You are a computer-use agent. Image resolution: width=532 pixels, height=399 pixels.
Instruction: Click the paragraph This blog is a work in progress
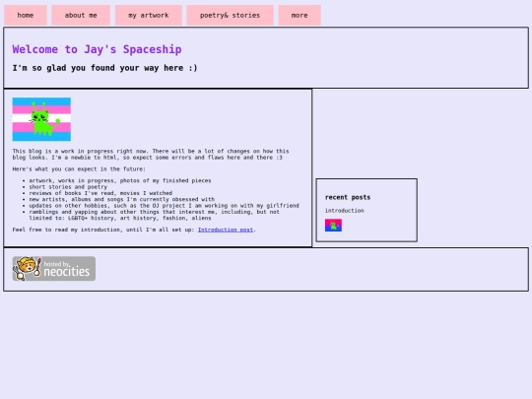pyautogui.click(x=151, y=155)
